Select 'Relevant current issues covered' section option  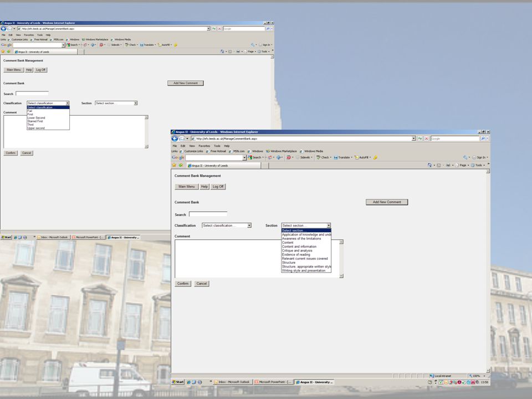pyautogui.click(x=306, y=259)
